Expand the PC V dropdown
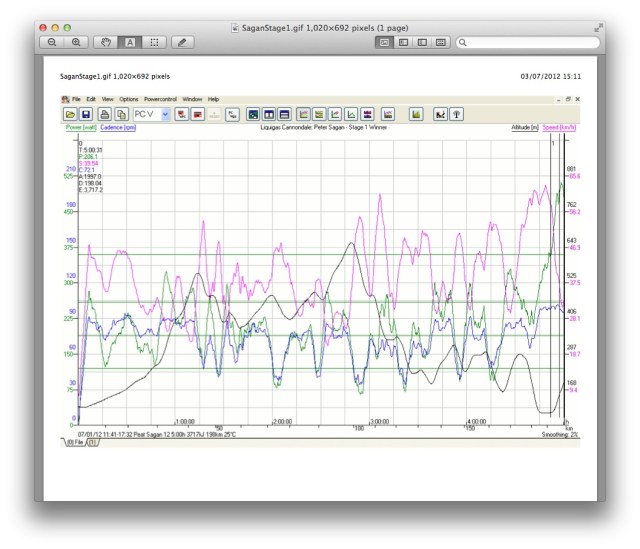640x549 pixels. click(165, 115)
